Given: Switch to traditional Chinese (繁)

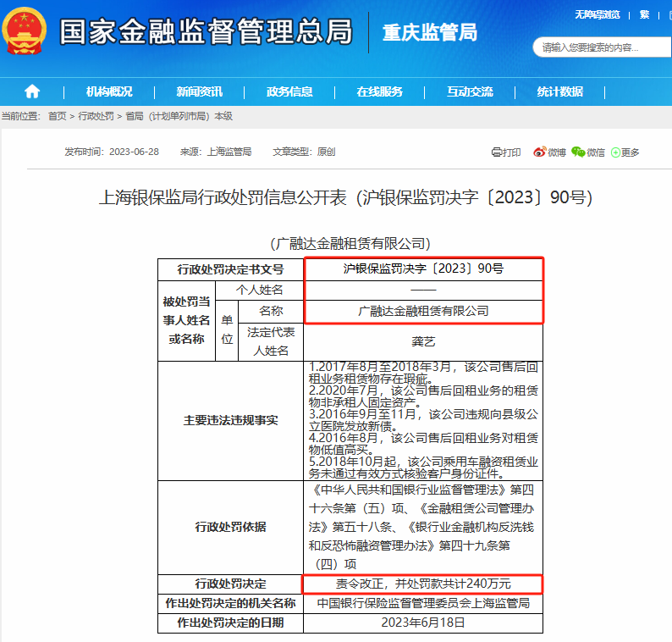Looking at the screenshot, I should [x=644, y=14].
